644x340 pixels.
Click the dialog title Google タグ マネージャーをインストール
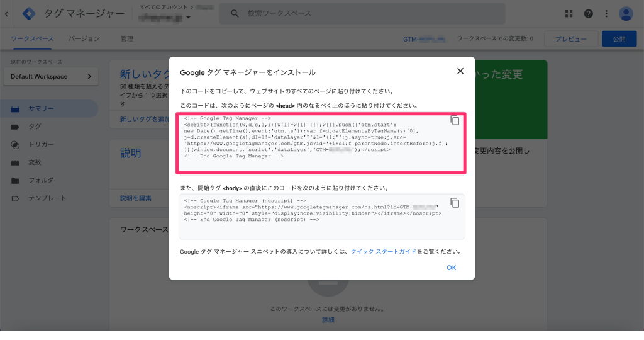(248, 72)
